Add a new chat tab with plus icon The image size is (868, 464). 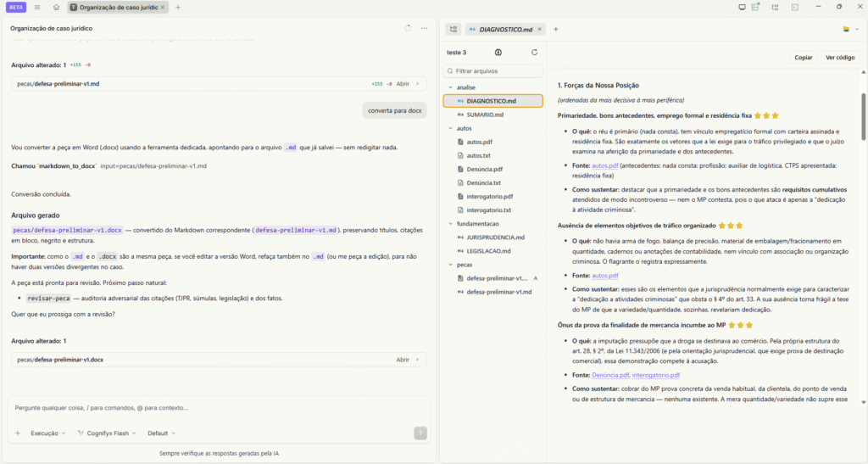tap(178, 7)
